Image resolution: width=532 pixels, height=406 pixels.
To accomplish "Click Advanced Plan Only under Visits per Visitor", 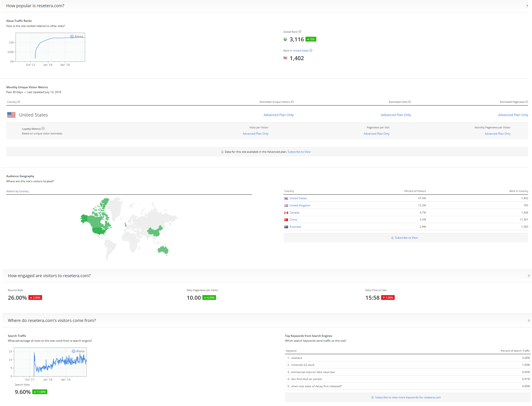I will 256,134.
